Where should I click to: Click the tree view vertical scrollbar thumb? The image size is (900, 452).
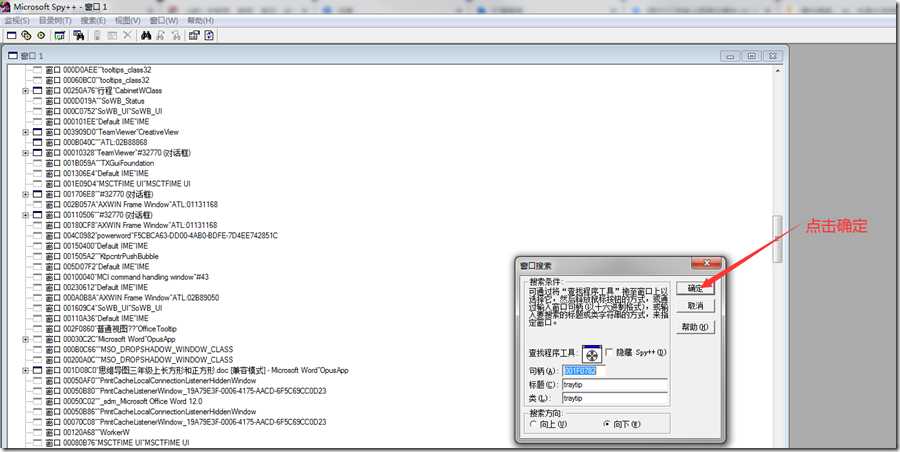click(778, 238)
